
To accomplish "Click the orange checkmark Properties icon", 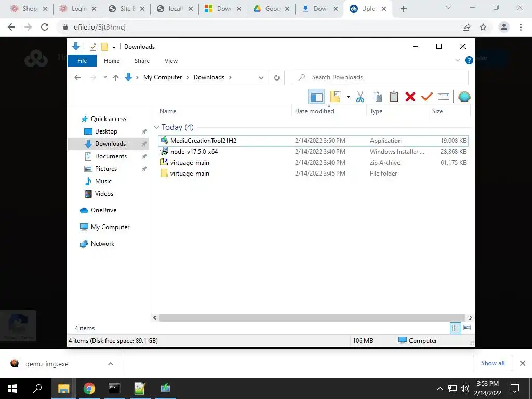I will pyautogui.click(x=427, y=97).
